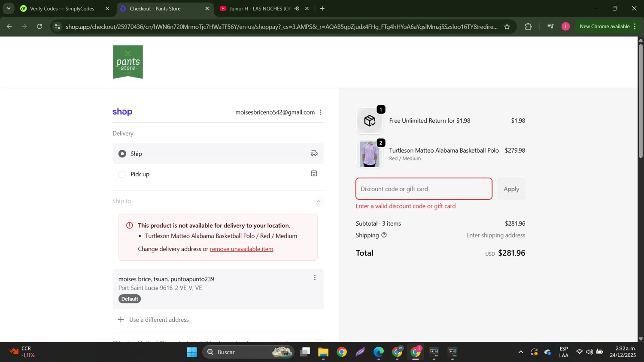Click the plus icon for different address

click(x=121, y=320)
